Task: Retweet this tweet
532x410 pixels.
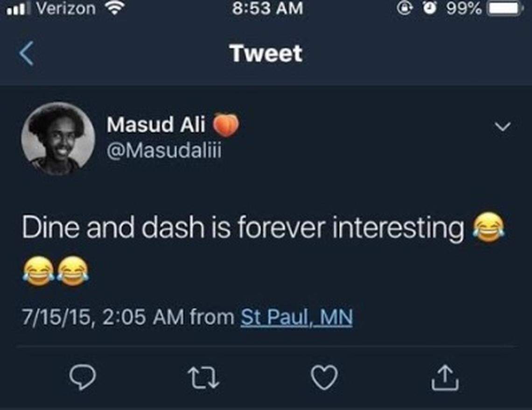Action: click(x=203, y=377)
